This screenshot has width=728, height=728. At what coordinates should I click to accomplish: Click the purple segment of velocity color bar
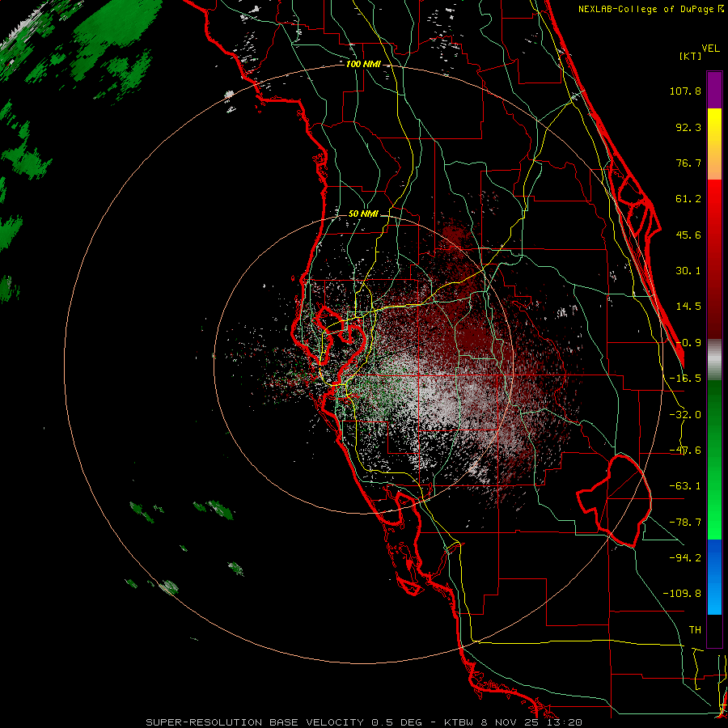click(714, 90)
